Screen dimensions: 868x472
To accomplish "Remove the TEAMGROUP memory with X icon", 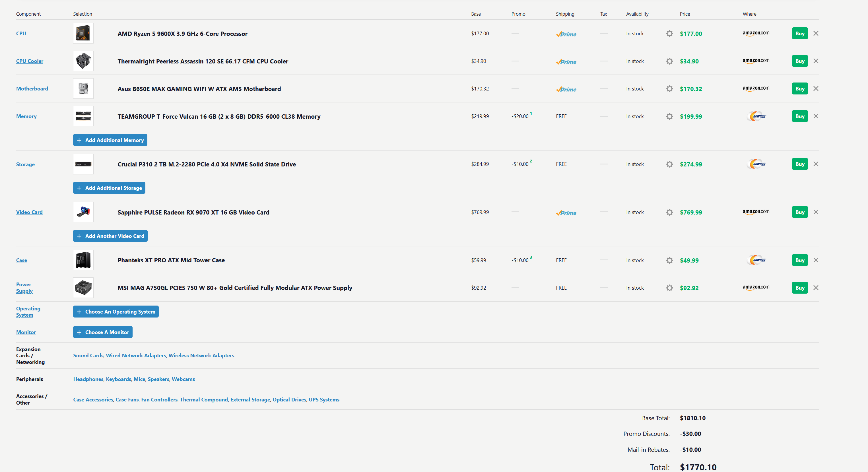I will [x=816, y=116].
